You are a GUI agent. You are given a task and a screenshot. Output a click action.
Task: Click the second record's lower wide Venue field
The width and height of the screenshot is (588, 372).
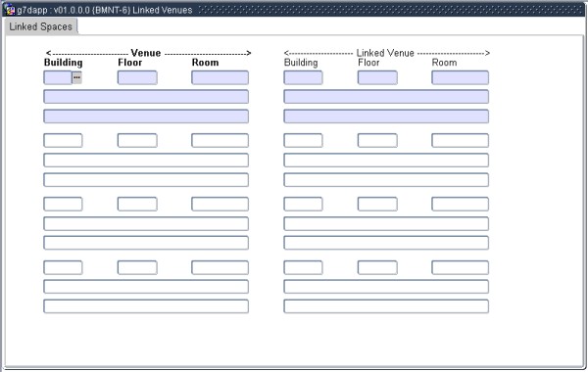tap(146, 180)
